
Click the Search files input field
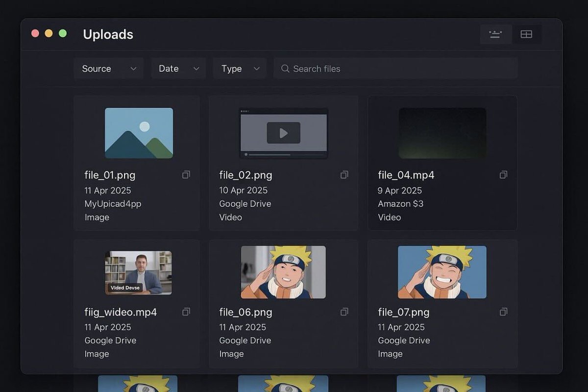point(395,69)
